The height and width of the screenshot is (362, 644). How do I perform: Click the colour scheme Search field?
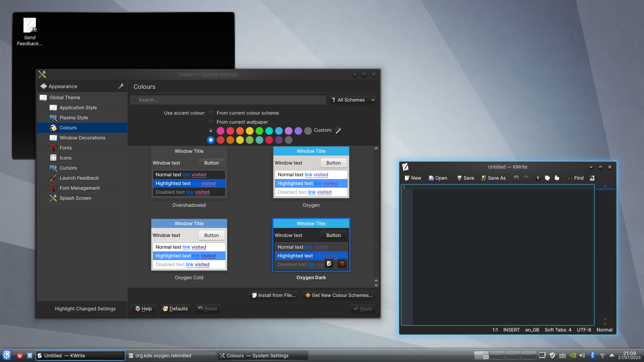(x=228, y=100)
